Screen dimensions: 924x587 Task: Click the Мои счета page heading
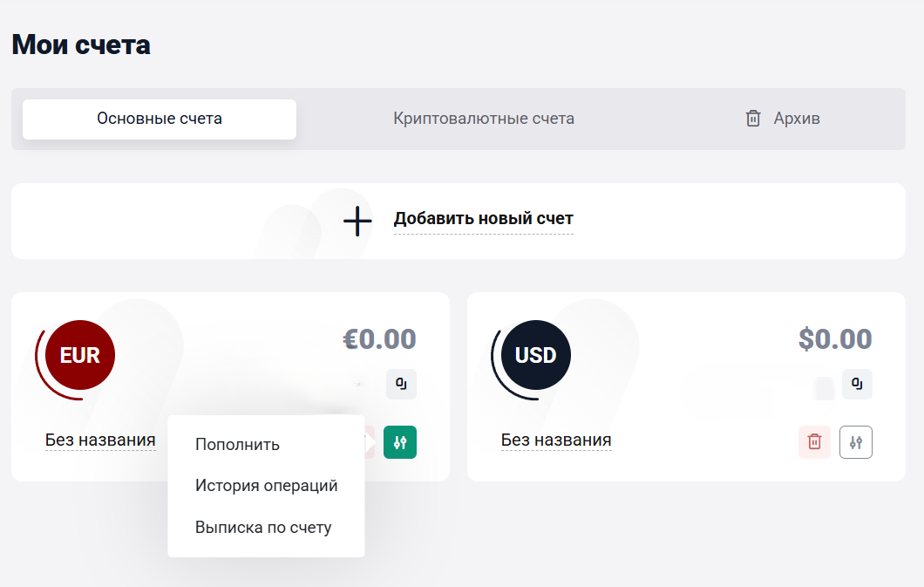[81, 44]
